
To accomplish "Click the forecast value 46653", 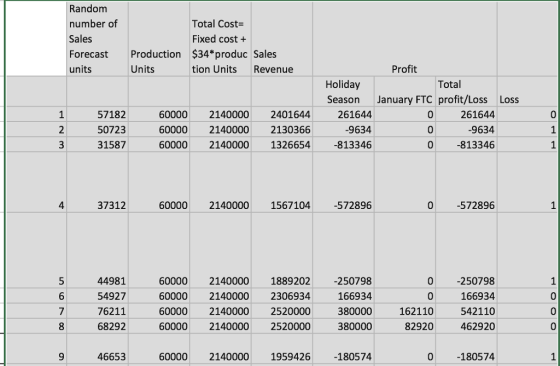I will (97, 349).
